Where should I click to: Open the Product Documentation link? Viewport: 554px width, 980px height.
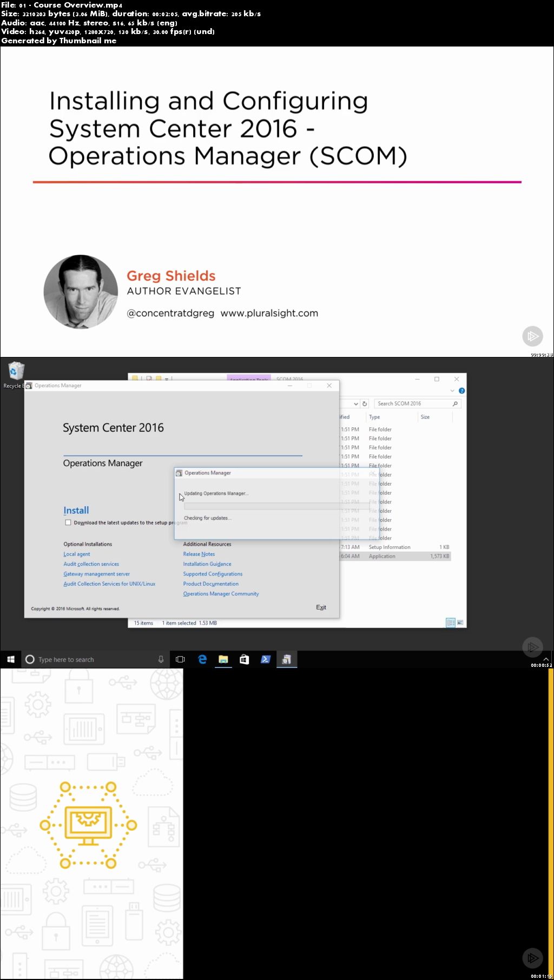click(x=210, y=584)
